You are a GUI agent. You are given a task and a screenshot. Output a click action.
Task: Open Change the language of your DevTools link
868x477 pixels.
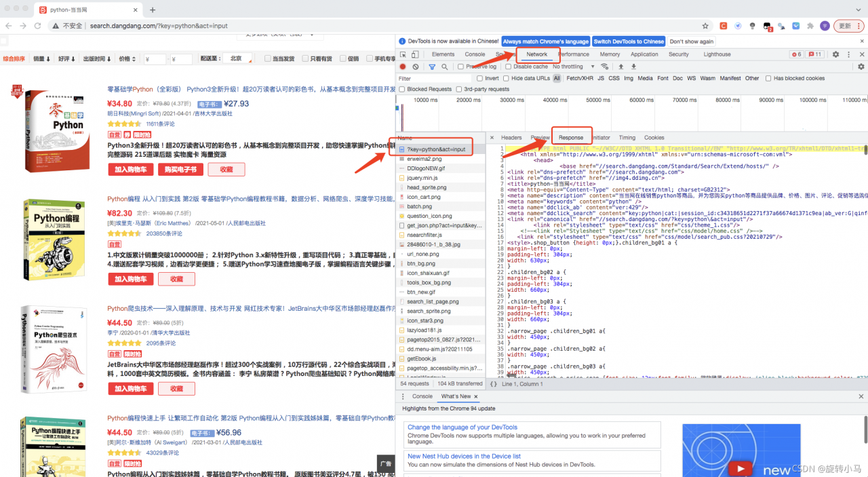[x=462, y=427]
